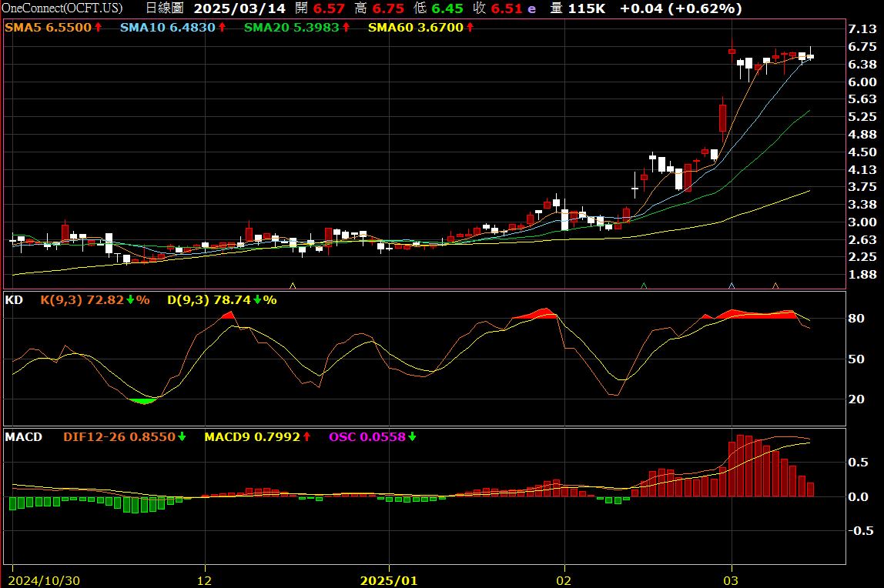
Task: Click the orange triangle marker on price chart
Action: coord(775,286)
